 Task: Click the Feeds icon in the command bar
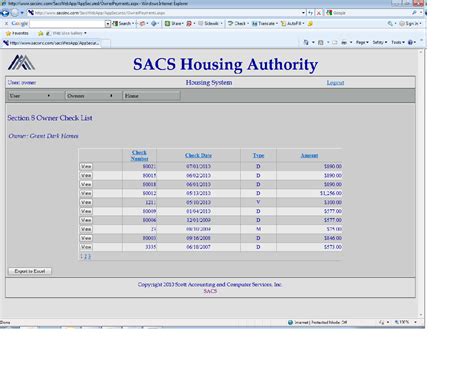[321, 42]
